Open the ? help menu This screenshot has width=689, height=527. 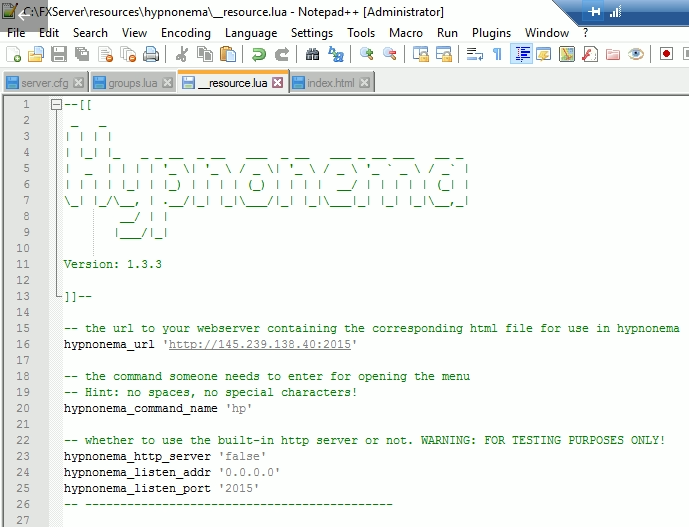(585, 33)
